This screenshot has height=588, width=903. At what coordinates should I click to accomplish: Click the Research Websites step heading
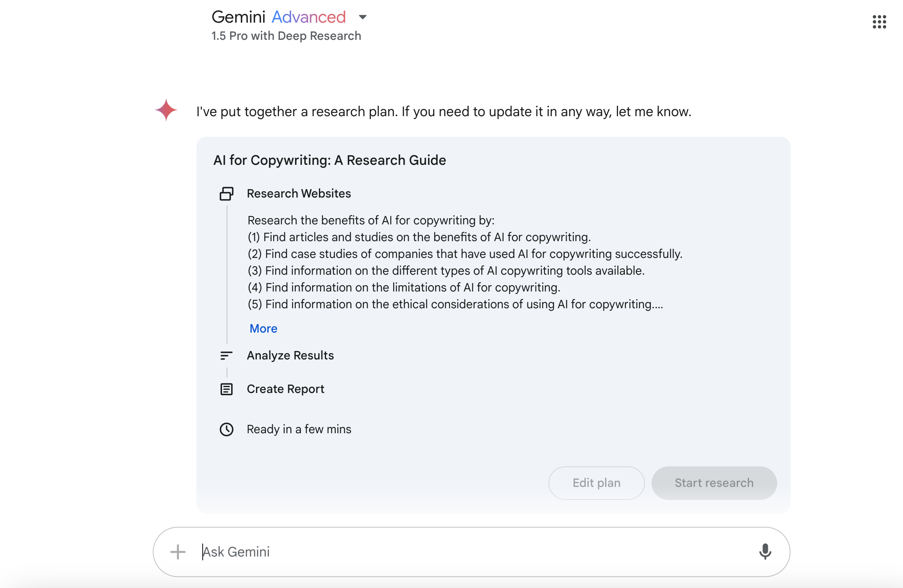[299, 193]
